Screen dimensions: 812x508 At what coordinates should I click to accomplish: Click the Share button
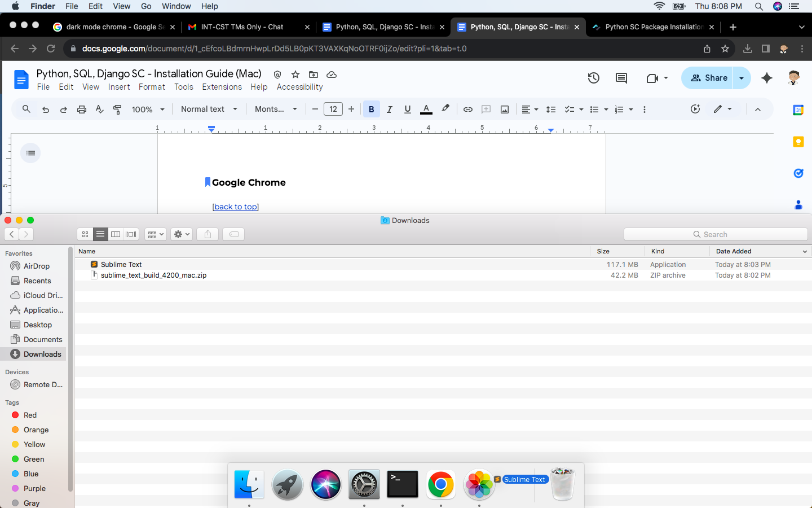(x=709, y=78)
